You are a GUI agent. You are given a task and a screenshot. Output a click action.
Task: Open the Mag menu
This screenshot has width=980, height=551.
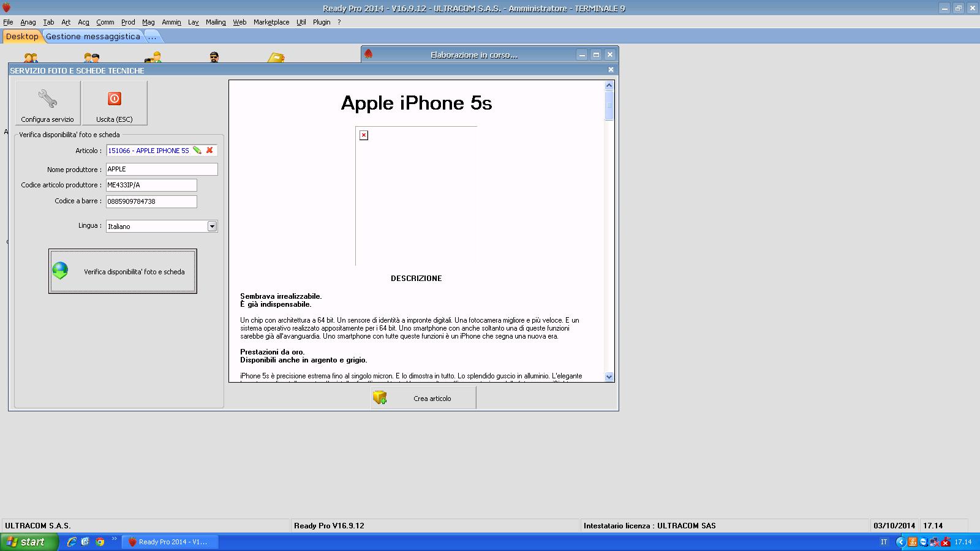tap(148, 22)
